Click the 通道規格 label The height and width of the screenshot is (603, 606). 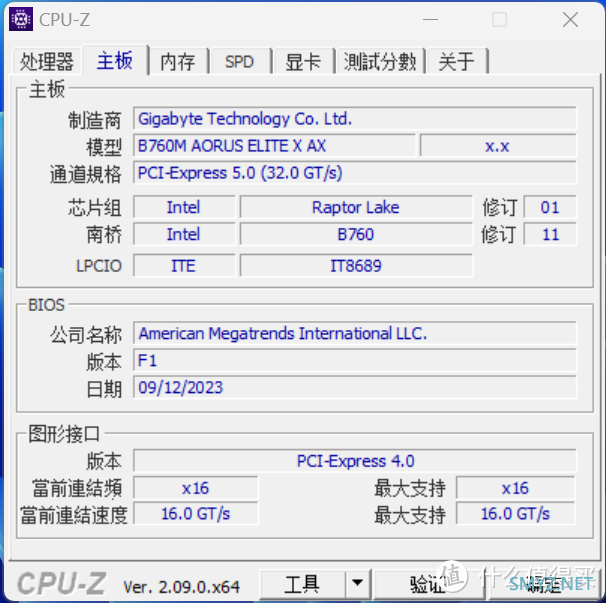pyautogui.click(x=85, y=174)
